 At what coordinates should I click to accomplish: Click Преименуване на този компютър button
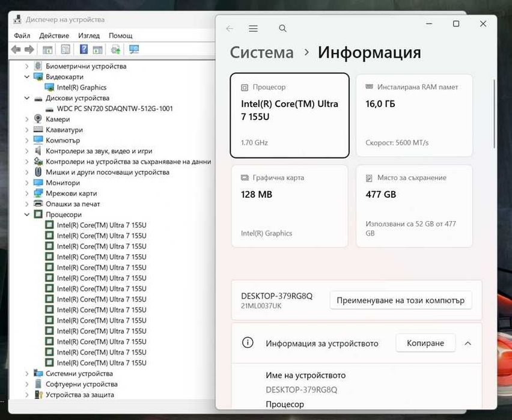pyautogui.click(x=401, y=300)
